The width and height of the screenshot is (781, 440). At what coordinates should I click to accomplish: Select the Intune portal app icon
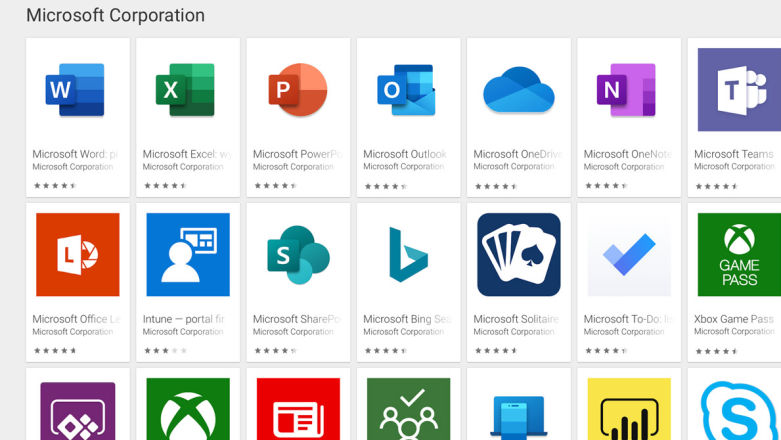[x=188, y=255]
